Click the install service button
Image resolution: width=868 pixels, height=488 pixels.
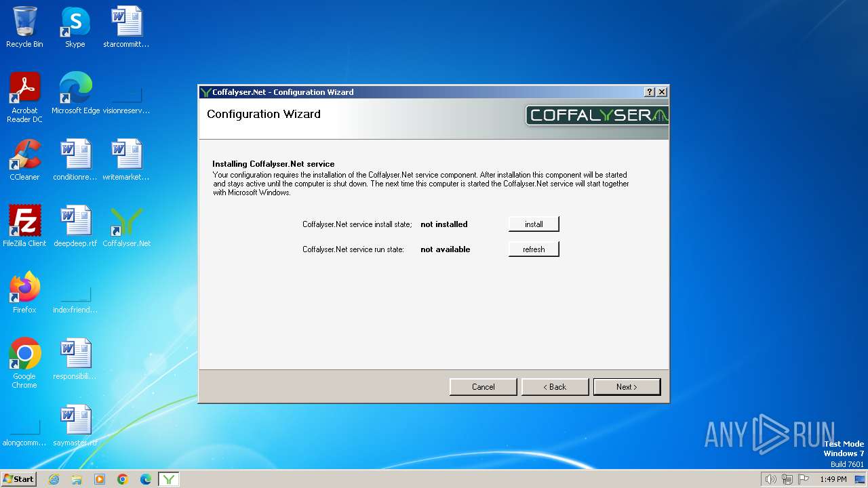click(534, 224)
